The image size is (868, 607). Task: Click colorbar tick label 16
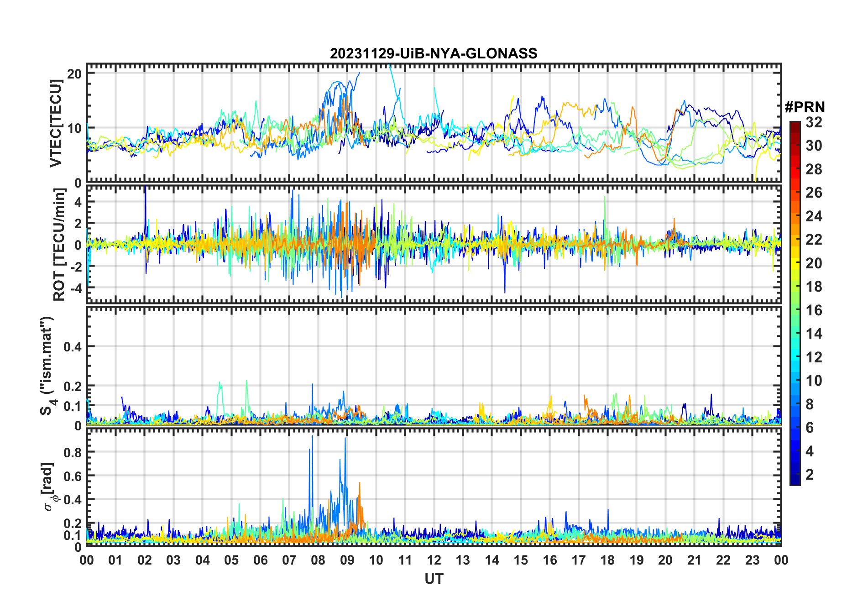tap(814, 310)
